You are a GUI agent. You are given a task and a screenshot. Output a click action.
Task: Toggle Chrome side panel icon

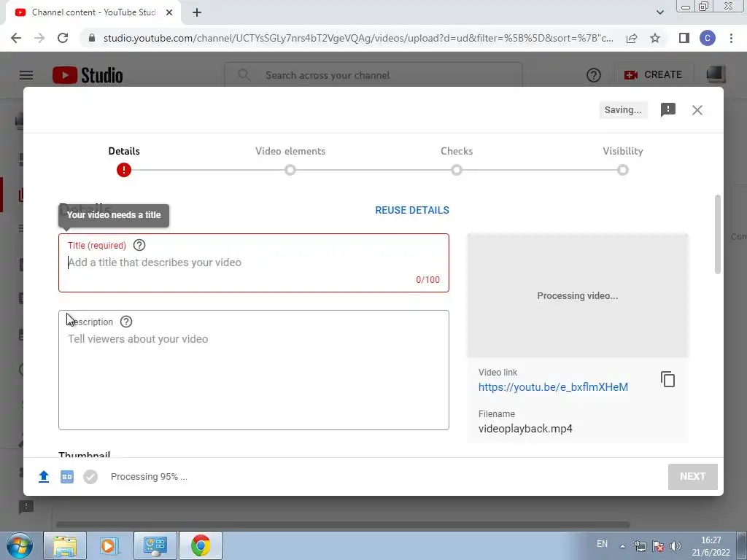click(x=684, y=38)
